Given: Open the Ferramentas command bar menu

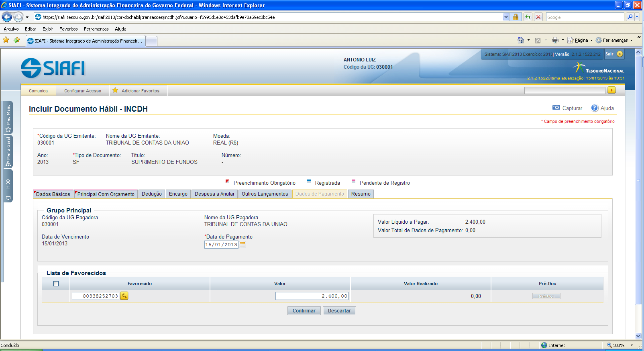Looking at the screenshot, I should coord(614,40).
